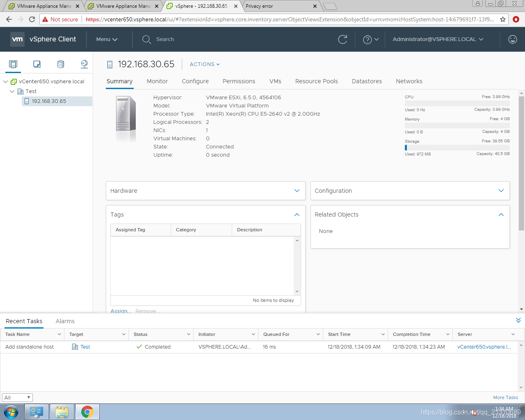Open the red browser extension icon

pos(516,19)
